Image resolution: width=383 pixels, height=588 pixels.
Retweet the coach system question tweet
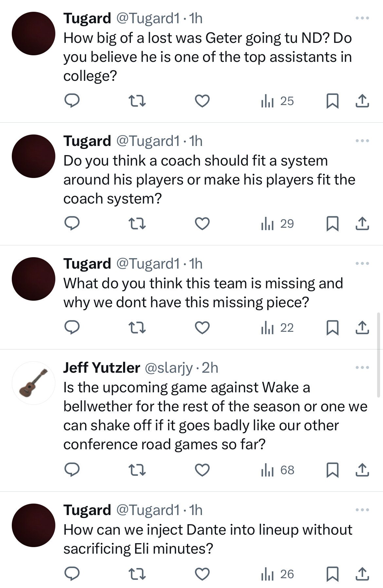tap(137, 223)
